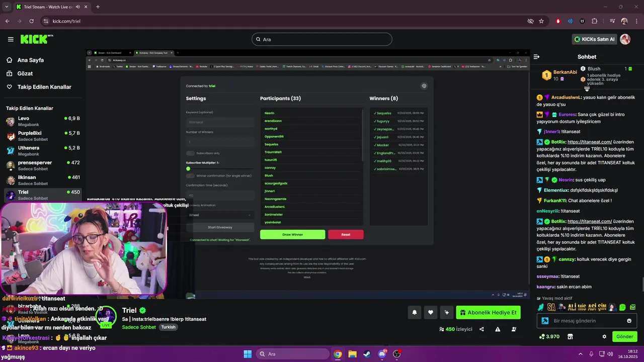Click the gavel icon in message box
644x362 pixels.
(544, 321)
